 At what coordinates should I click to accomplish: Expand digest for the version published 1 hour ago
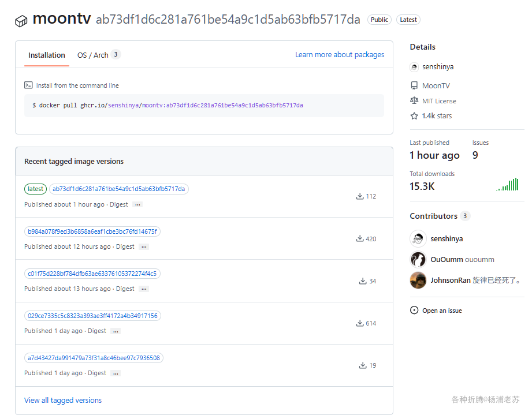pos(137,204)
